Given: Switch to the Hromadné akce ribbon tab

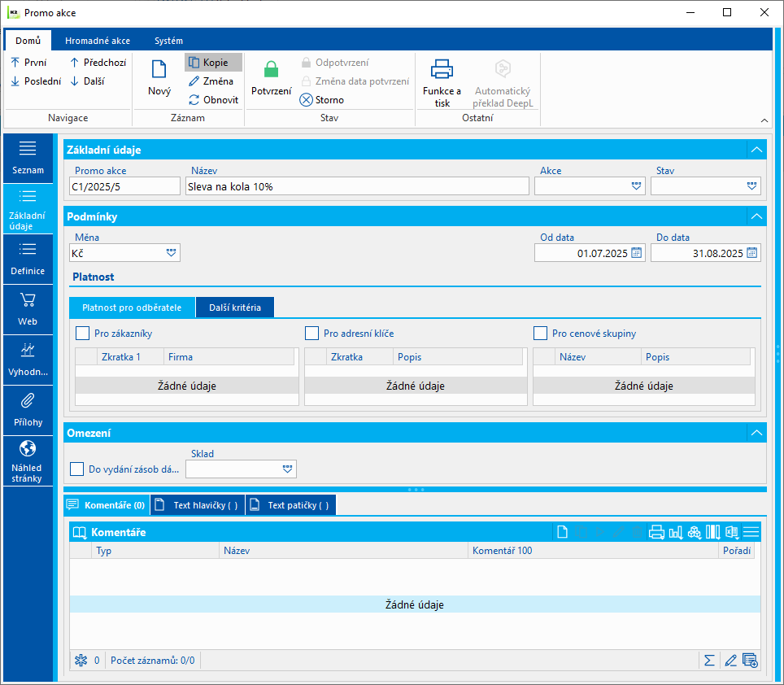Looking at the screenshot, I should 98,41.
